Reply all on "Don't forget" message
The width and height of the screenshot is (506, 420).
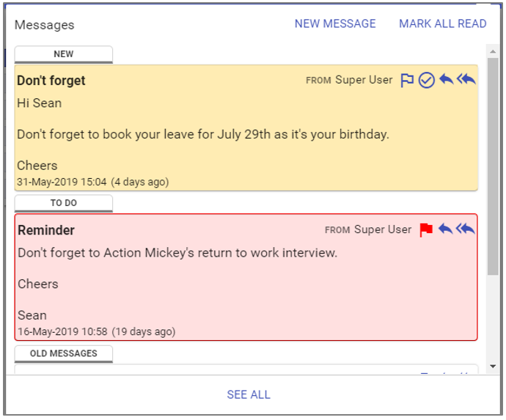[466, 80]
